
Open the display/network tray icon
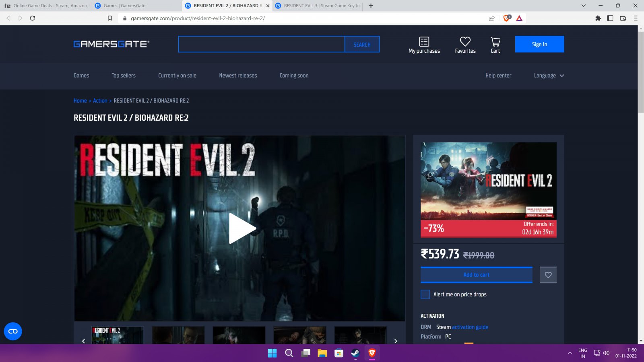(597, 353)
